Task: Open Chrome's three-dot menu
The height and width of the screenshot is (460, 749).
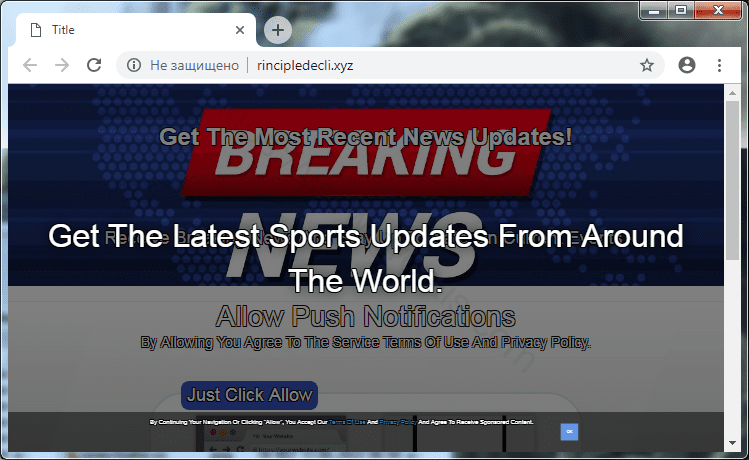Action: point(719,65)
